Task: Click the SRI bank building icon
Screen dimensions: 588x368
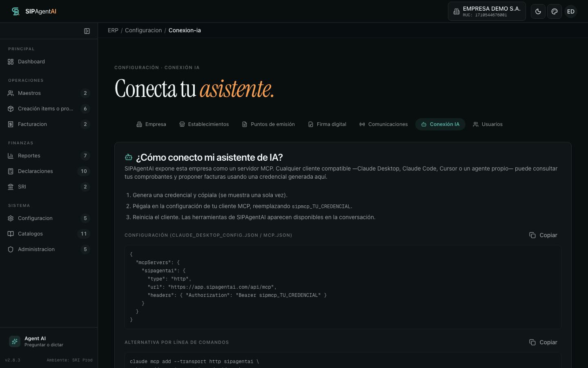Action: (11, 187)
